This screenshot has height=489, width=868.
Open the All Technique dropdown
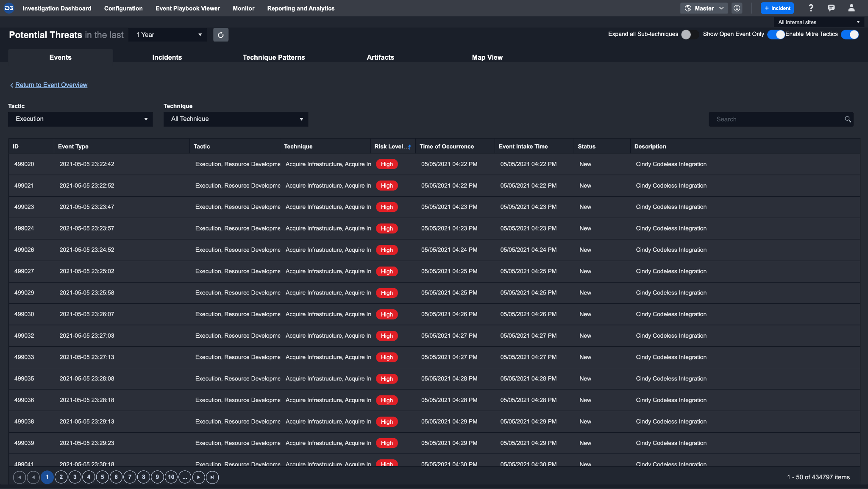tap(236, 119)
